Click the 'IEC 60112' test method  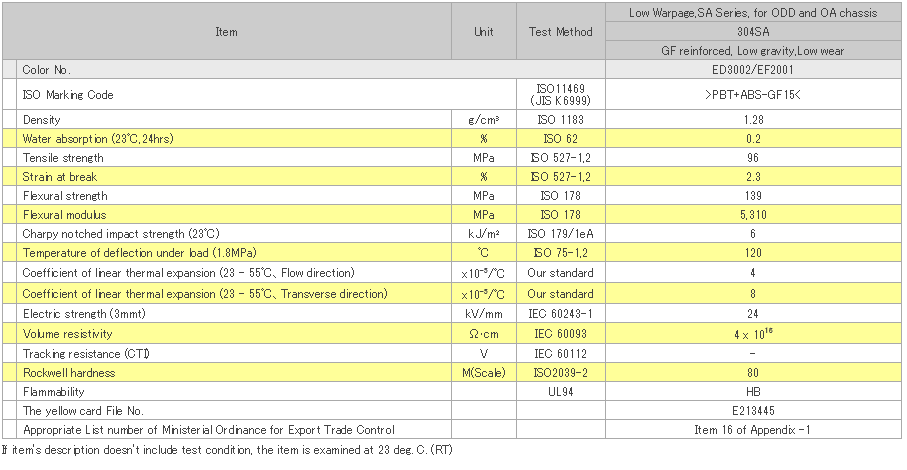point(561,354)
